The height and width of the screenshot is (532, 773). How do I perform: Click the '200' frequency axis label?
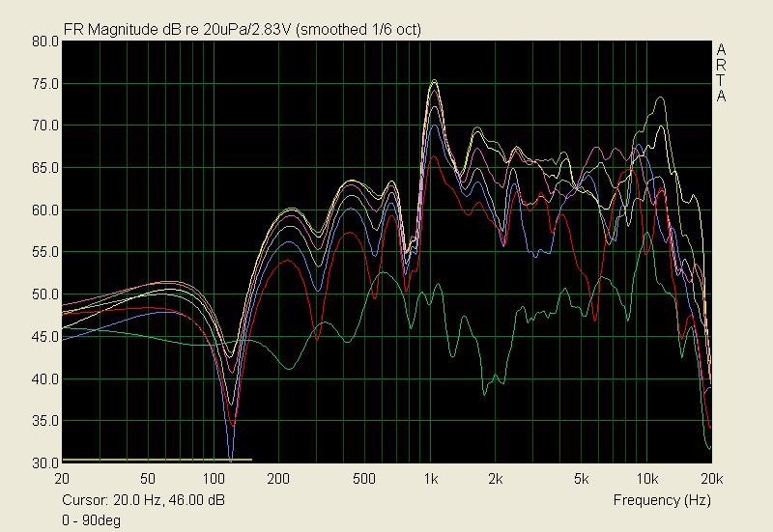pyautogui.click(x=278, y=479)
